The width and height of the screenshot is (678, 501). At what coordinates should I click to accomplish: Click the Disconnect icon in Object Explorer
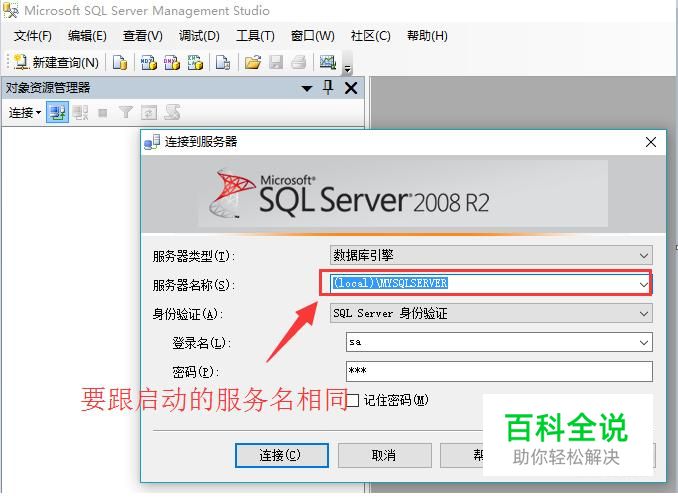coord(80,113)
